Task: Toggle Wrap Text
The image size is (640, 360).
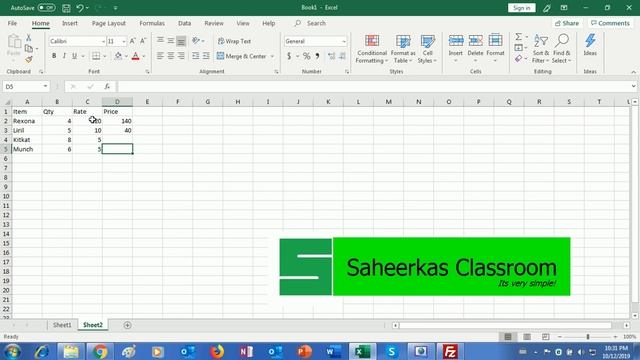Action: tap(234, 41)
